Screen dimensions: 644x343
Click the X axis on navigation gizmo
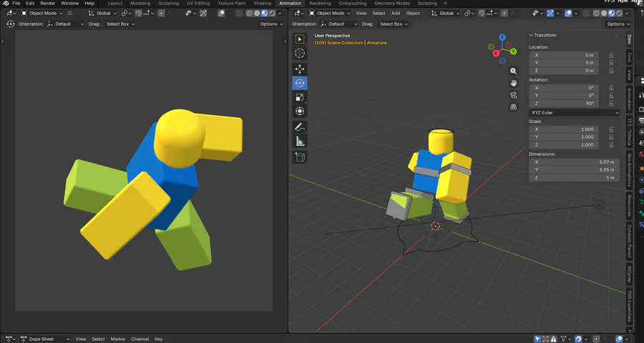(x=496, y=53)
